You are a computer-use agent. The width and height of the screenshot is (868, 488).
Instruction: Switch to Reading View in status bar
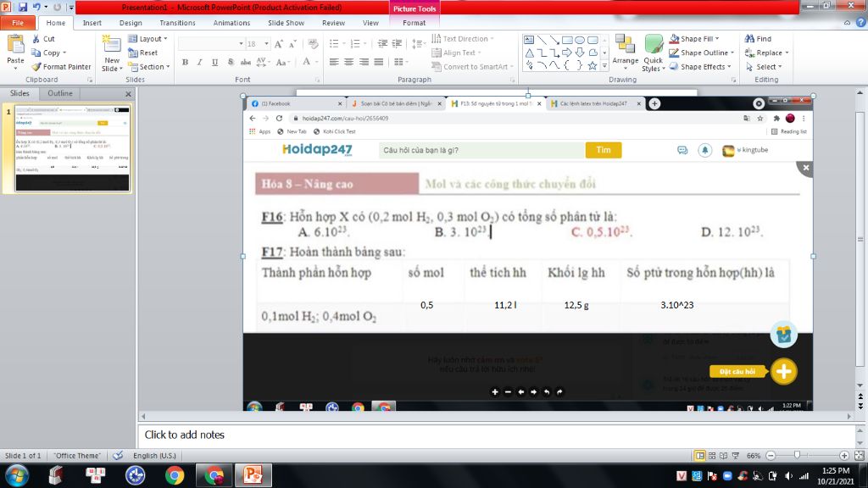click(x=724, y=455)
